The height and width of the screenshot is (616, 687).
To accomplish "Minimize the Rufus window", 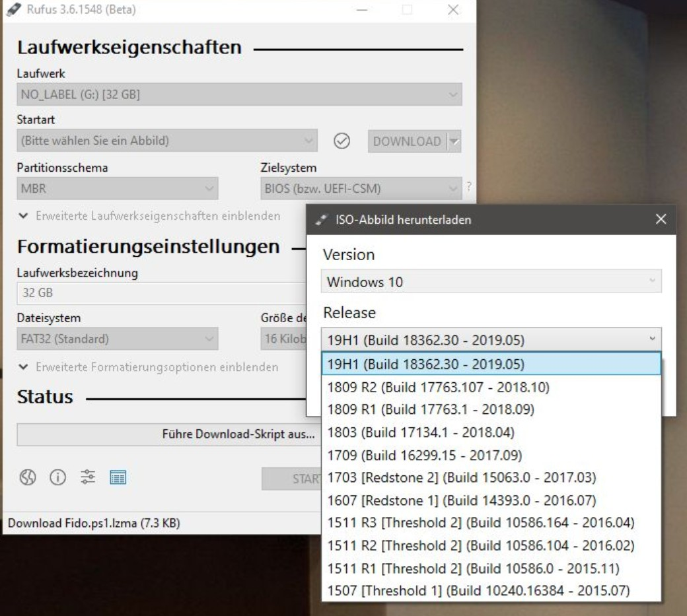I will [x=362, y=10].
